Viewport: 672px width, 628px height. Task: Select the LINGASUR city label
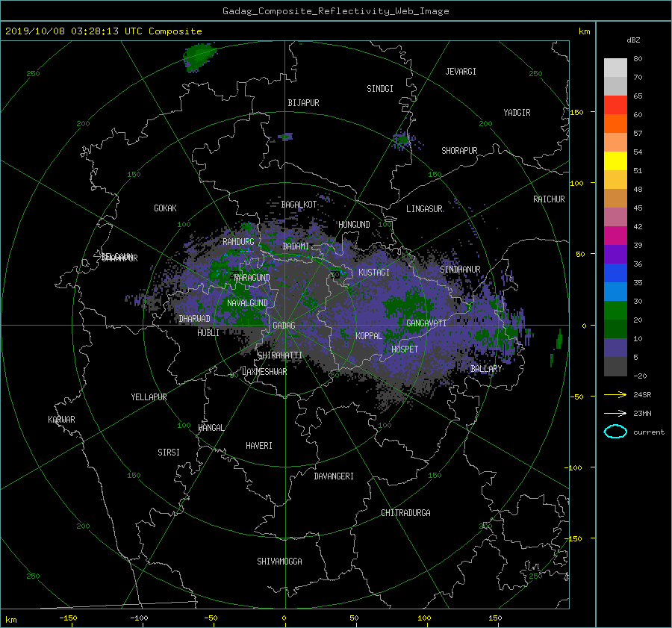424,209
